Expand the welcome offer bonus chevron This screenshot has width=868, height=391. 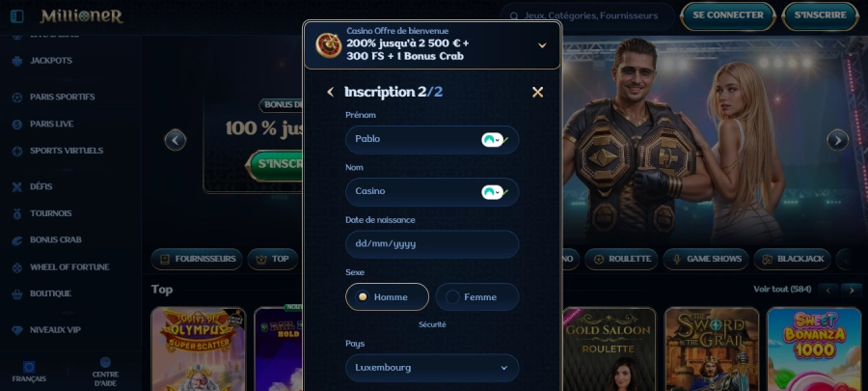[542, 45]
